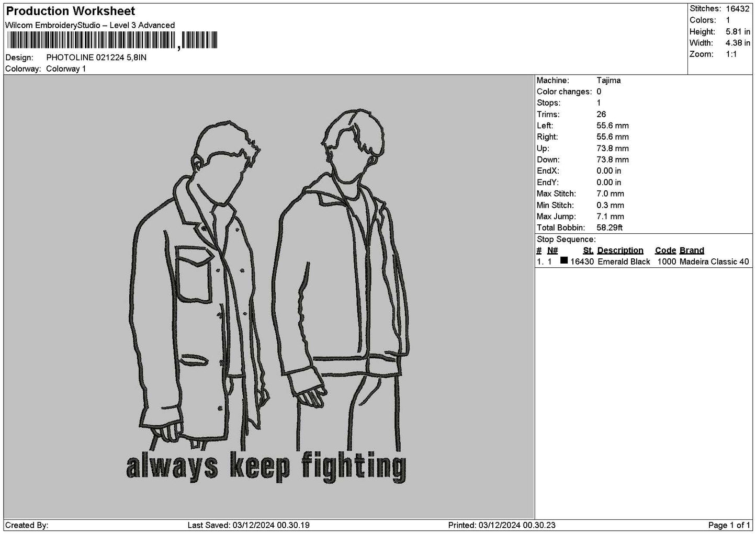
Task: Click the Brand column header
Action: tap(692, 251)
